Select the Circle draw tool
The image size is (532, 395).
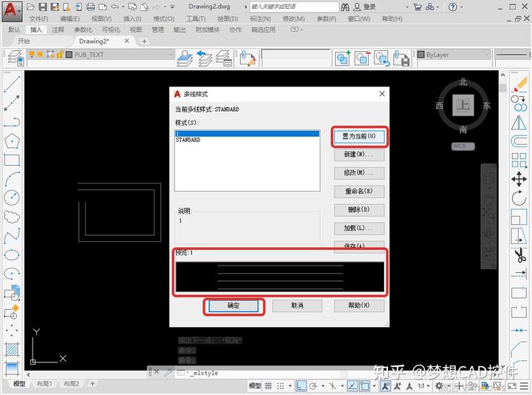pyautogui.click(x=12, y=198)
